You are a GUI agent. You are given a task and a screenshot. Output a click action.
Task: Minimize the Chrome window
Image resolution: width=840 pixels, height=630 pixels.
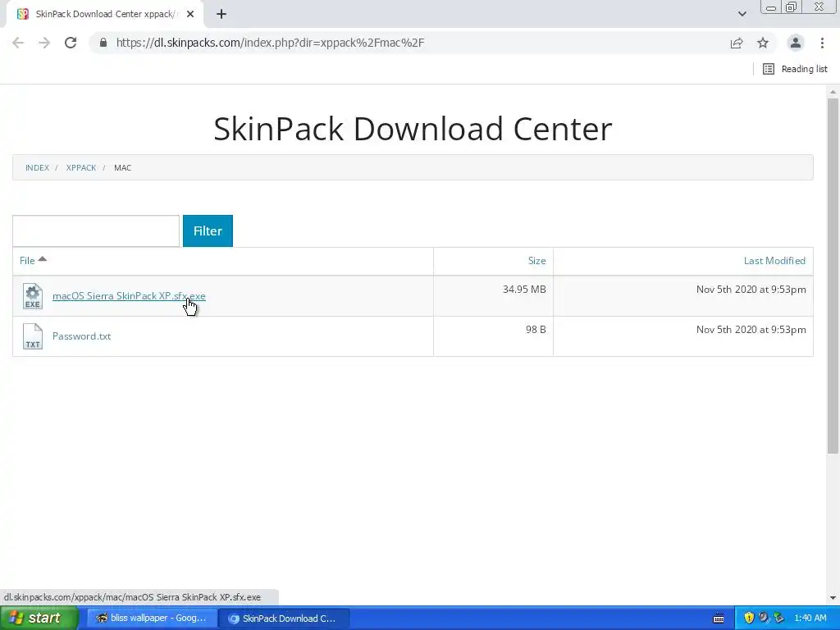point(771,7)
